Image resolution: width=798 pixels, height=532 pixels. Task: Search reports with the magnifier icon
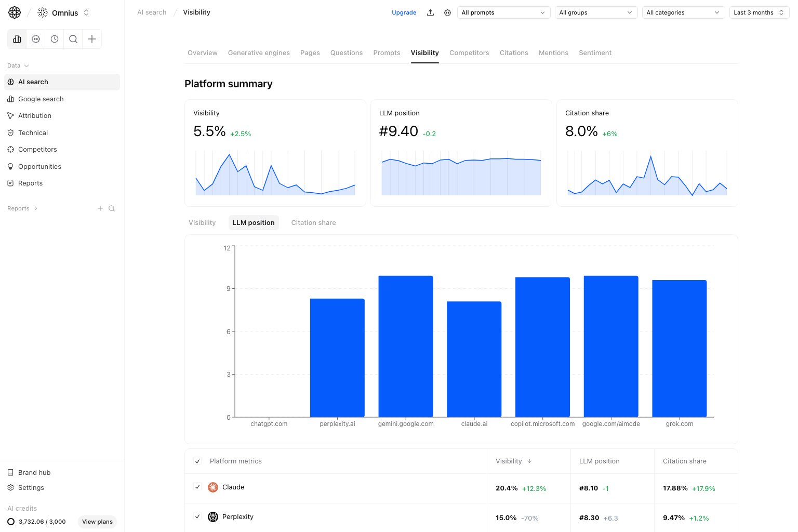point(112,208)
